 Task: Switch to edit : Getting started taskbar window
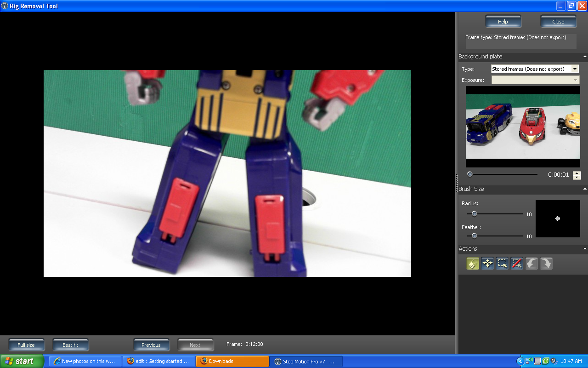(x=159, y=361)
